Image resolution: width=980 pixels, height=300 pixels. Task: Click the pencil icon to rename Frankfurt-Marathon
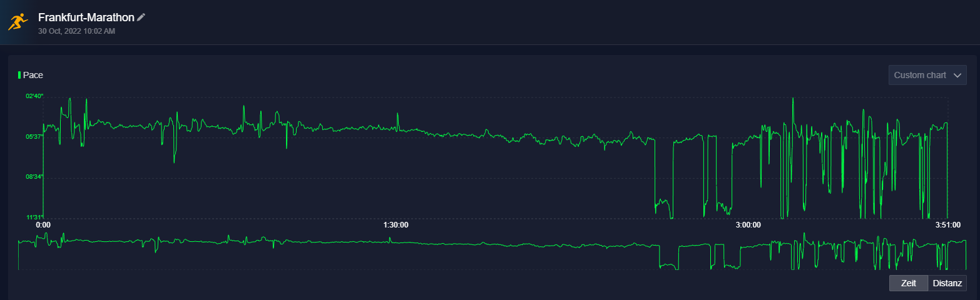[141, 17]
